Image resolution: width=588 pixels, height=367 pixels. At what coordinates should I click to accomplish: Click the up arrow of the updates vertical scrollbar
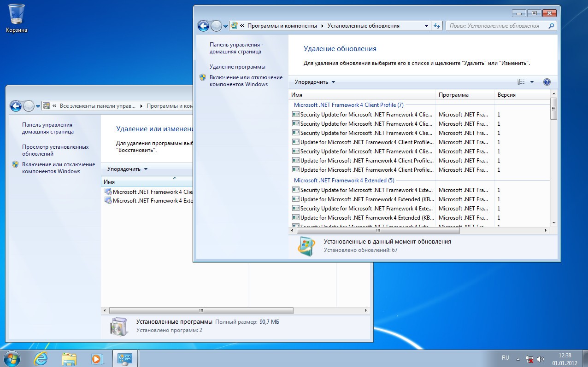(554, 94)
